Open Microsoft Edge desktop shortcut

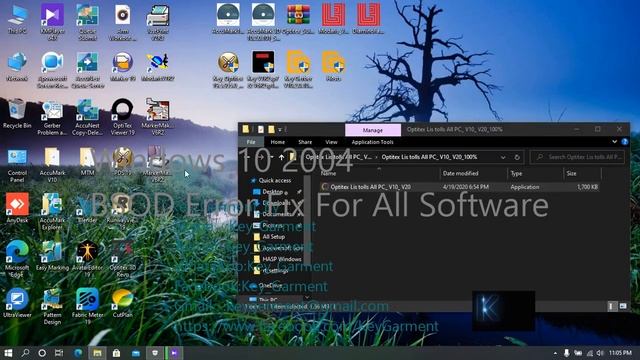pyautogui.click(x=17, y=260)
